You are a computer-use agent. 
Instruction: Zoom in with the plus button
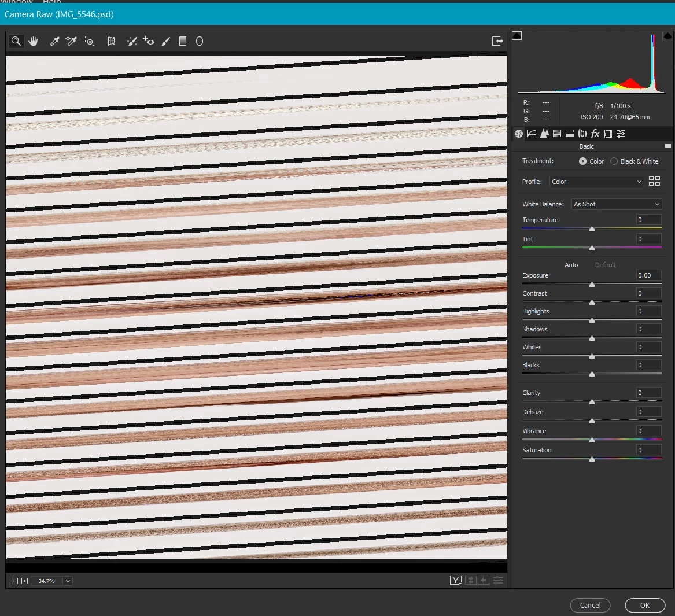24,581
